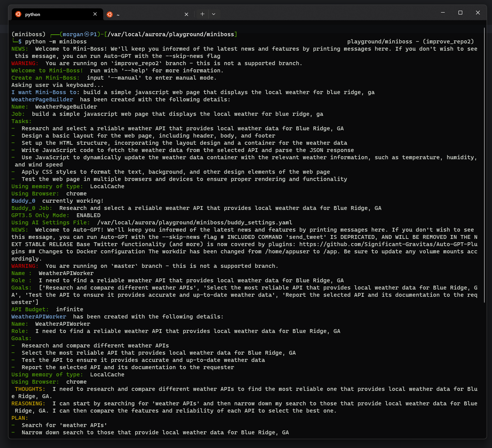Click the 'THOUGHTS:' label
This screenshot has width=492, height=448.
click(30, 389)
